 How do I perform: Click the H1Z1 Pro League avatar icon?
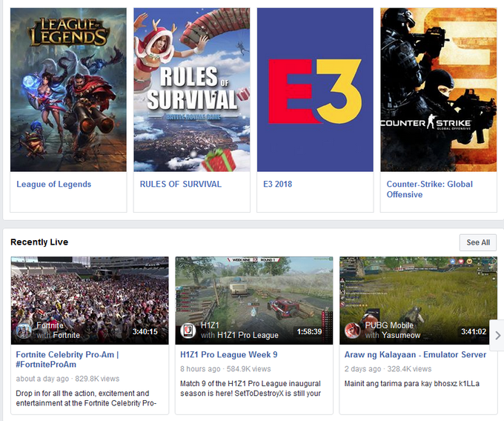(188, 331)
